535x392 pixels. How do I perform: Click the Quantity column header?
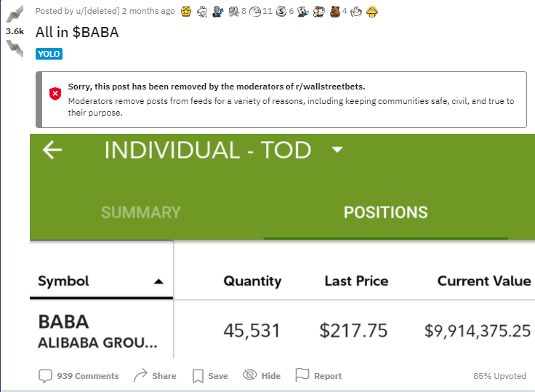[252, 281]
